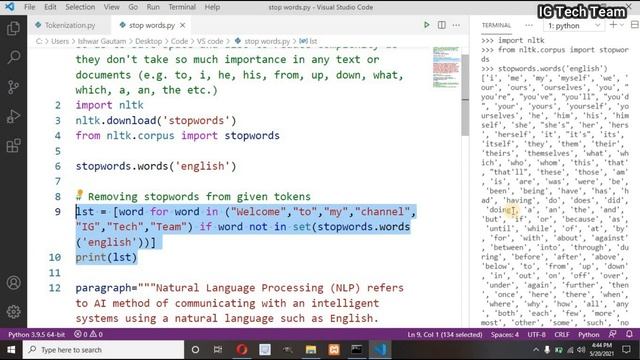
Task: Click the VS Code logo icon
Action: click(x=9, y=7)
